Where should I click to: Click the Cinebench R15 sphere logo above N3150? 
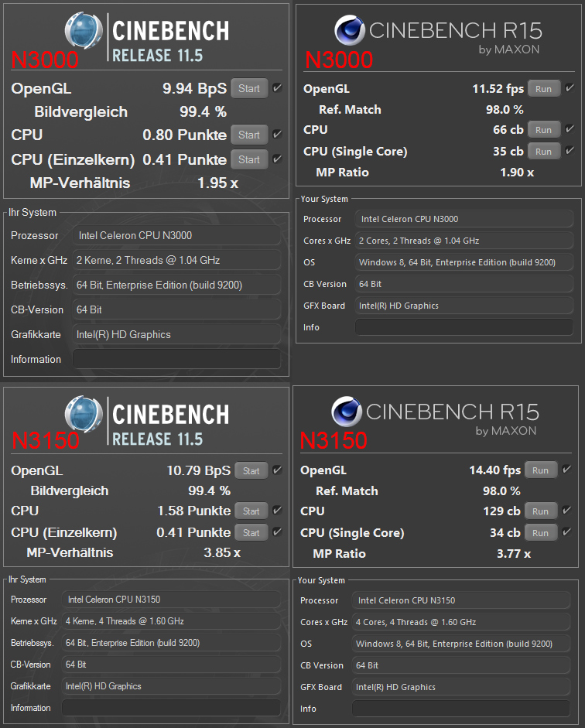347,412
